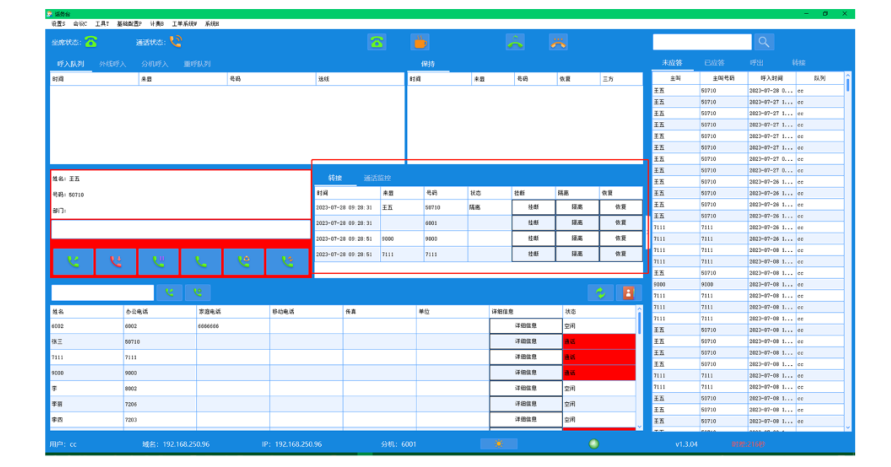Click the first green call icon in red panel
This screenshot has height=467, width=891.
tap(72, 262)
